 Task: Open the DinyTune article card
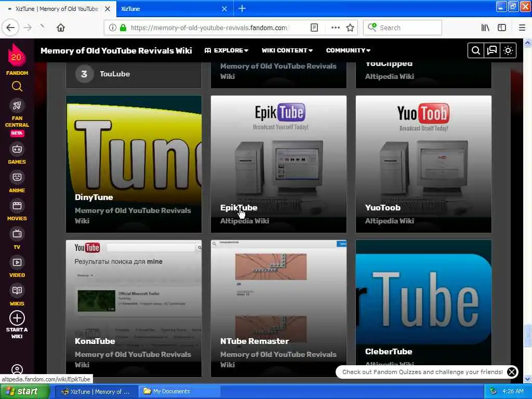(x=134, y=164)
